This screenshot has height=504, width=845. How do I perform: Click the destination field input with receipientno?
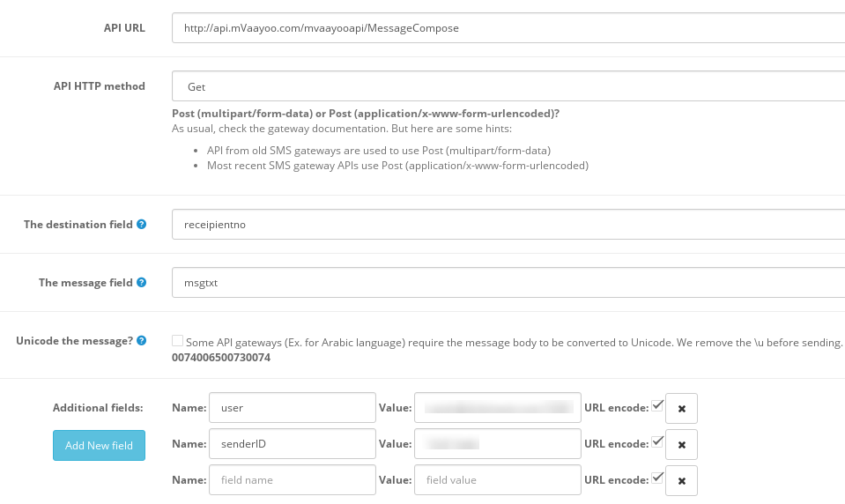(508, 225)
